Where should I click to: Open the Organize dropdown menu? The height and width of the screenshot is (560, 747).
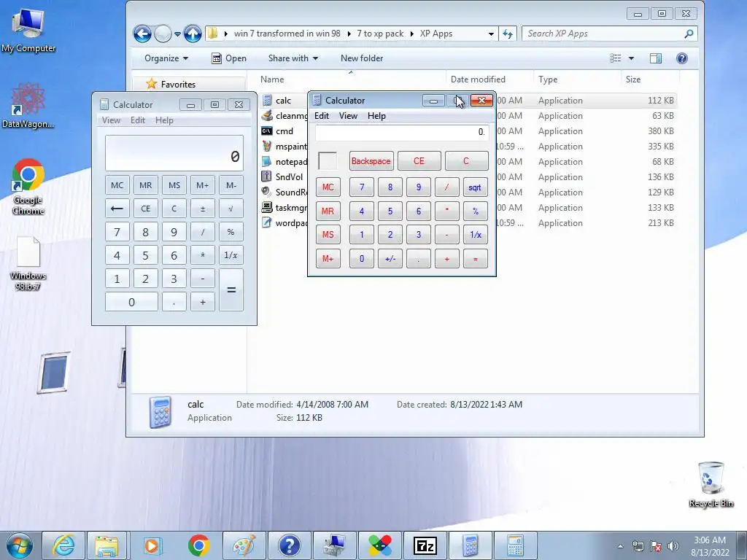(166, 58)
